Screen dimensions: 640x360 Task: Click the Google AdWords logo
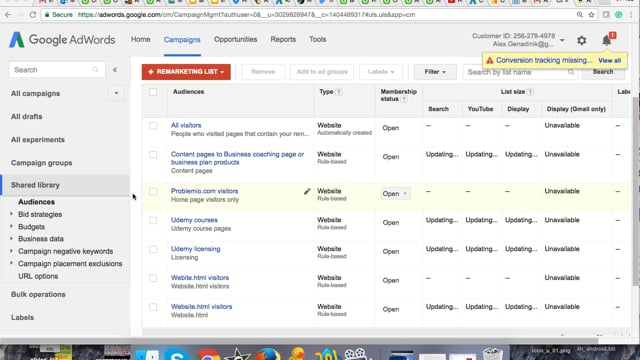(x=62, y=40)
